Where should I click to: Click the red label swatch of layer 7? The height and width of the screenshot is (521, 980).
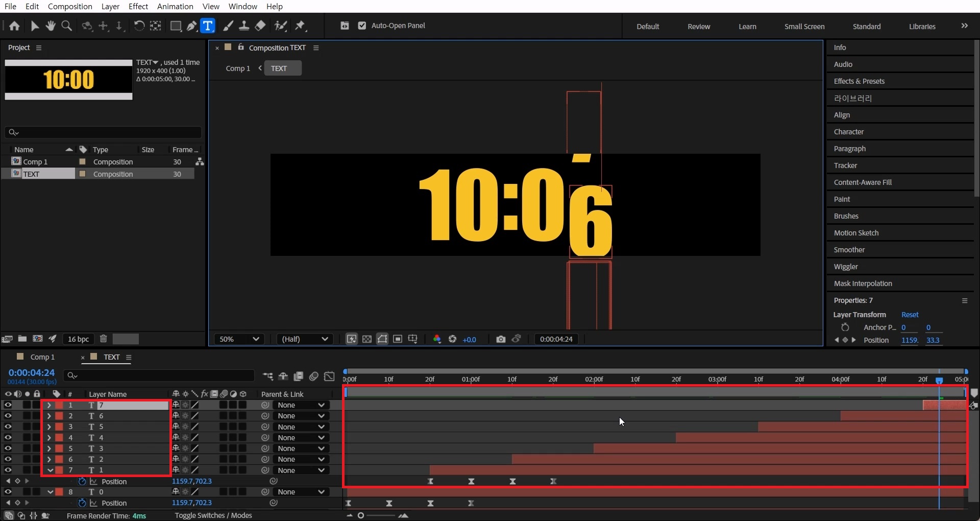tap(59, 405)
